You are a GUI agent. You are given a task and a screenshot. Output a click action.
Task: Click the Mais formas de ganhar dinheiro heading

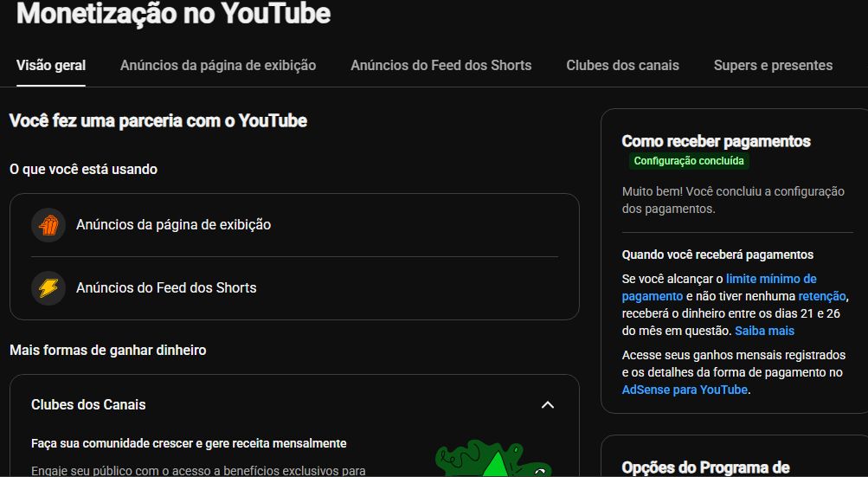coord(108,350)
